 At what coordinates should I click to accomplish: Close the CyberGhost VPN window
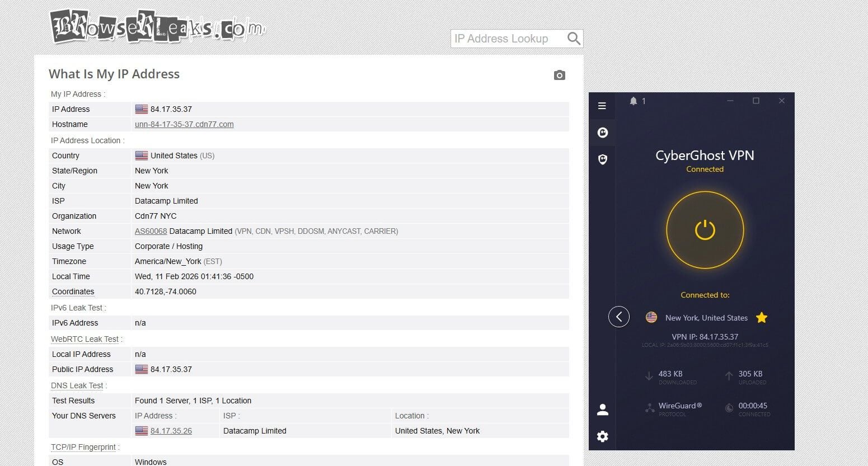[782, 101]
